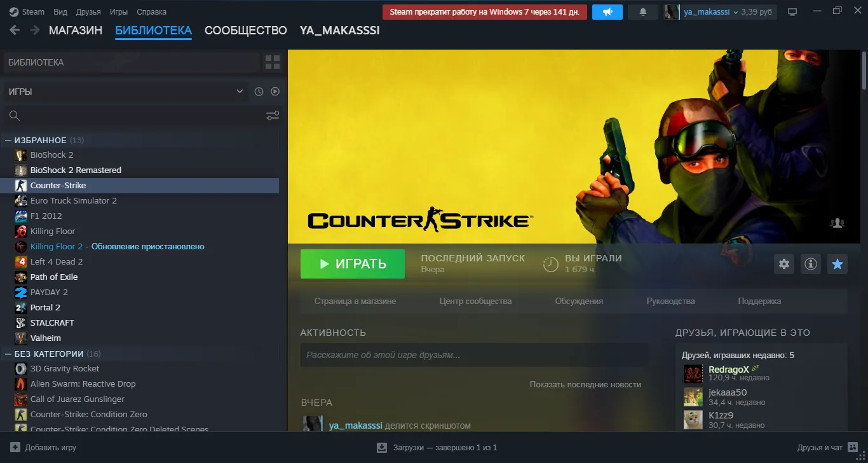Open the ИГРЫ filter dropdown
The height and width of the screenshot is (463, 868).
click(x=126, y=92)
